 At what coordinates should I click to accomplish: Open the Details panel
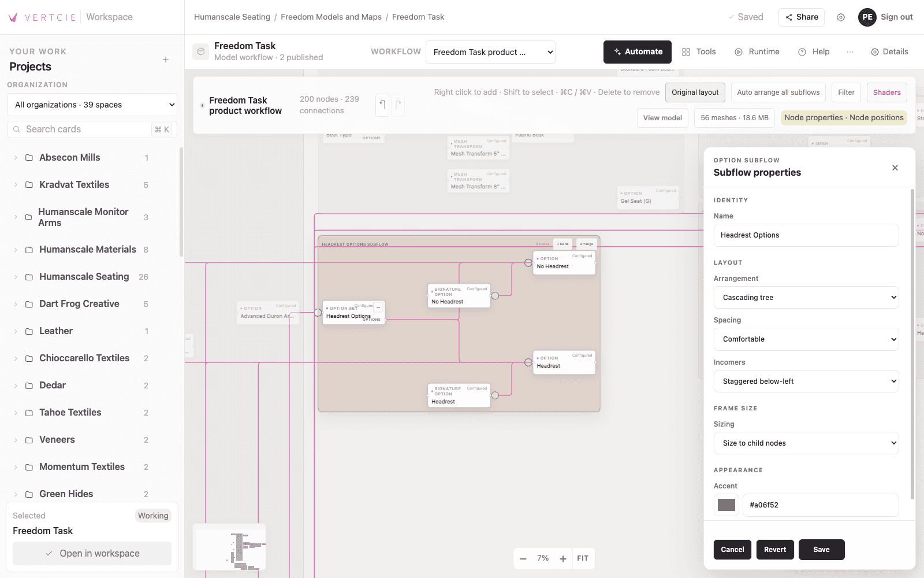click(890, 52)
